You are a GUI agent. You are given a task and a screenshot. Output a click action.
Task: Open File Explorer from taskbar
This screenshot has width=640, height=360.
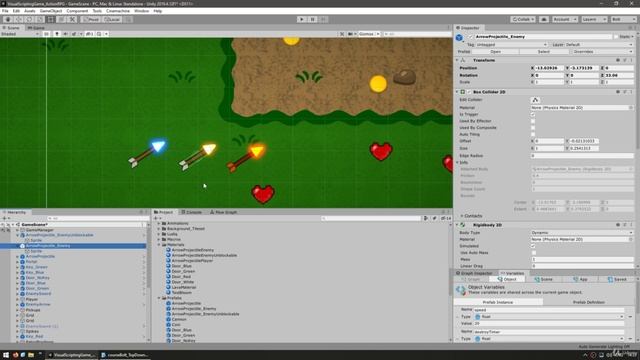point(31,355)
